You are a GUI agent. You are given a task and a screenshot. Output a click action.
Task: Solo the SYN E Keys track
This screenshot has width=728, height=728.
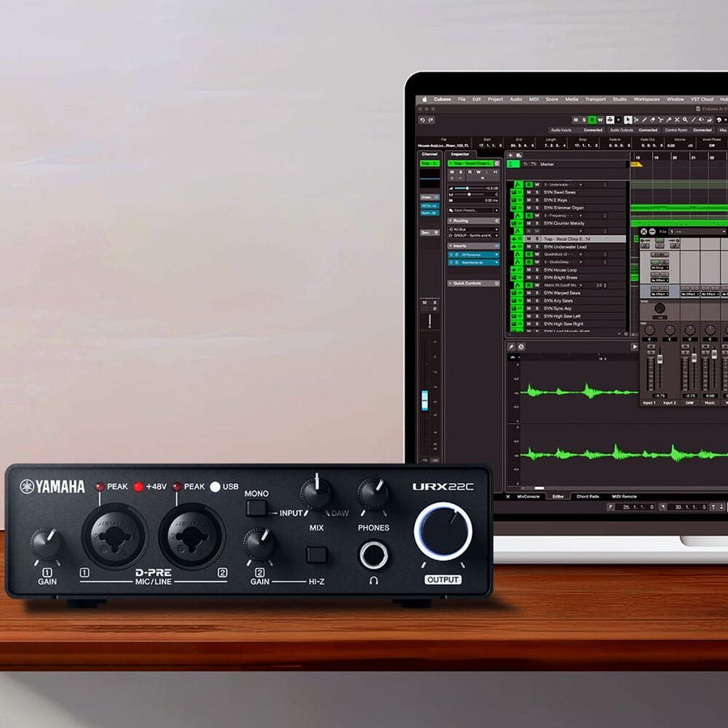click(x=537, y=200)
